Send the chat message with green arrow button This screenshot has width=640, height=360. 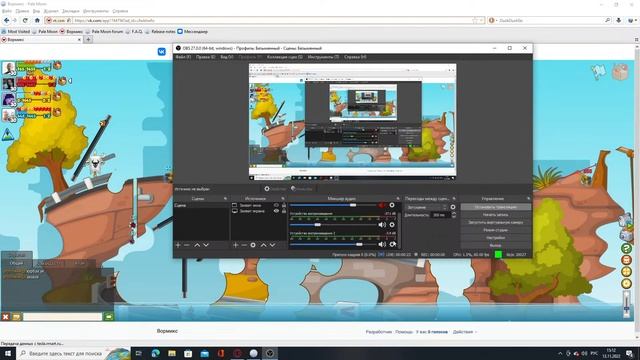[x=109, y=316]
